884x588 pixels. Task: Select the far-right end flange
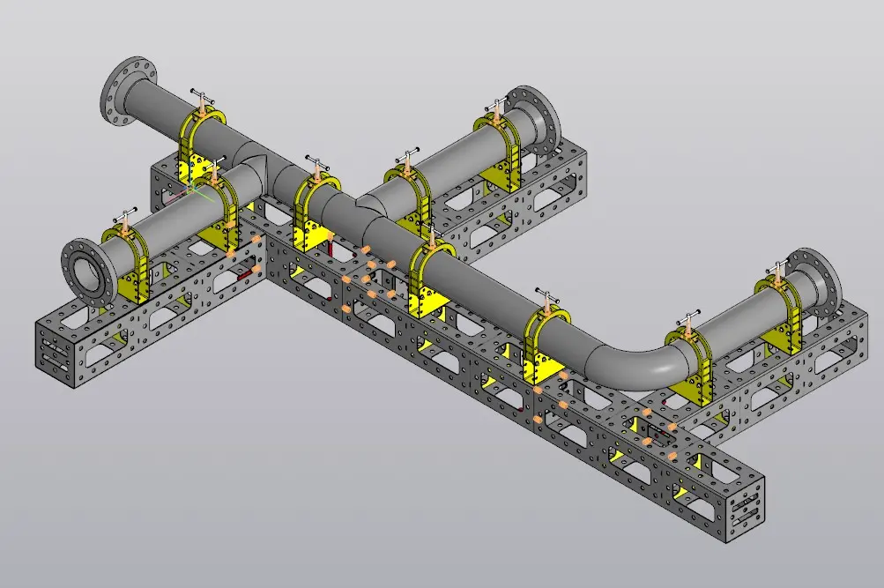(x=814, y=287)
